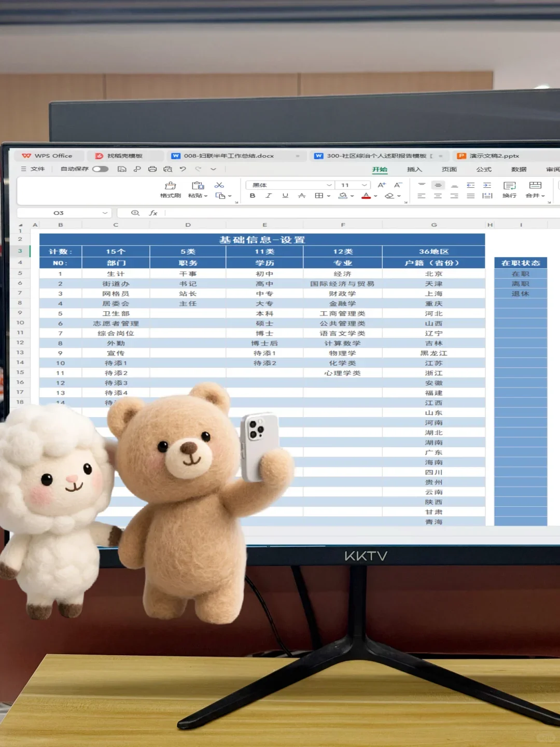Align text to vertical middle icon
560x747 pixels.
click(x=438, y=185)
